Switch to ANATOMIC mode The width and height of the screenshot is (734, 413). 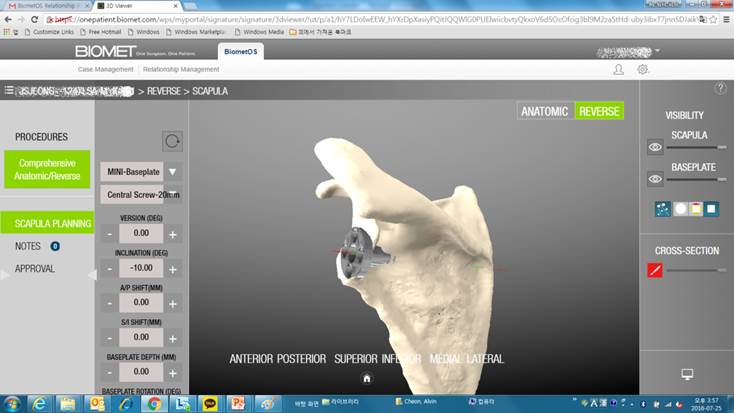545,111
